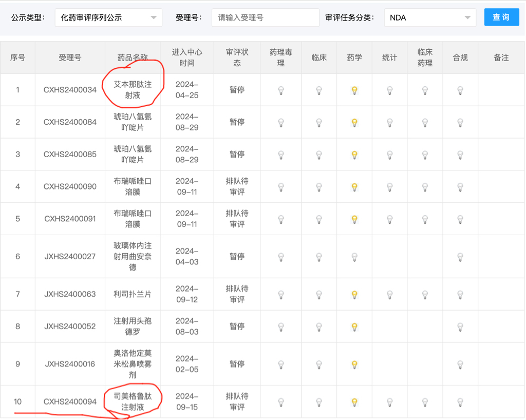Viewport: 526px width, 420px height.
Task: Click the yellow 药学 bulb for JXHS2400016
Action: 354,365
